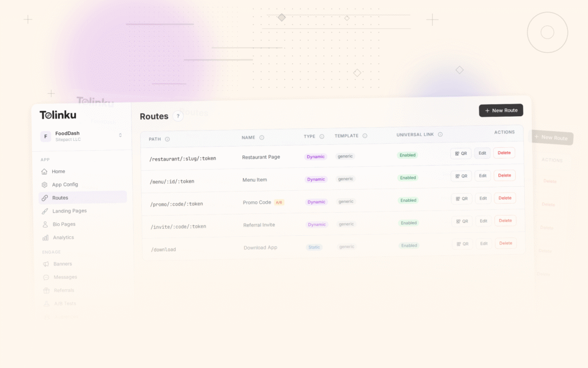Click the info icon next to NAME header
Image resolution: width=588 pixels, height=368 pixels.
(x=262, y=137)
